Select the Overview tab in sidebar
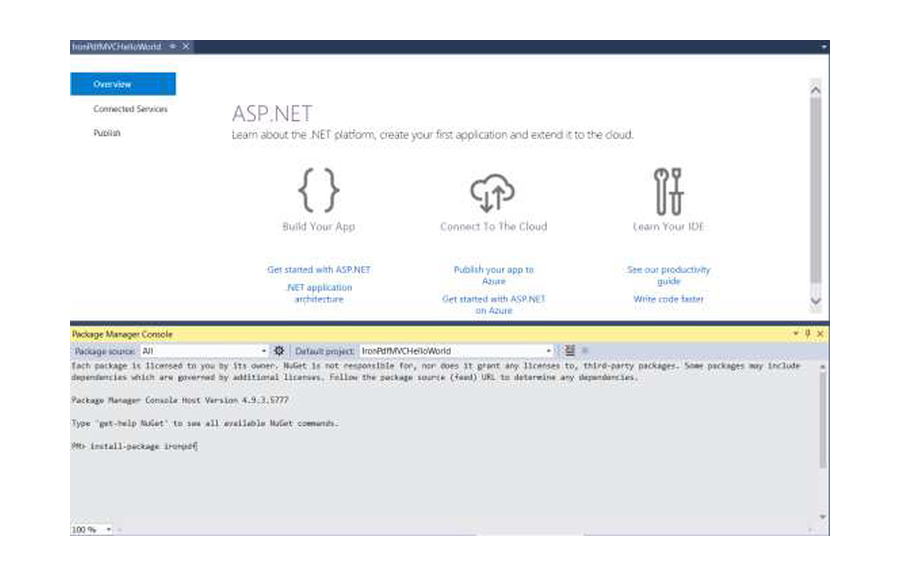 coord(123,84)
